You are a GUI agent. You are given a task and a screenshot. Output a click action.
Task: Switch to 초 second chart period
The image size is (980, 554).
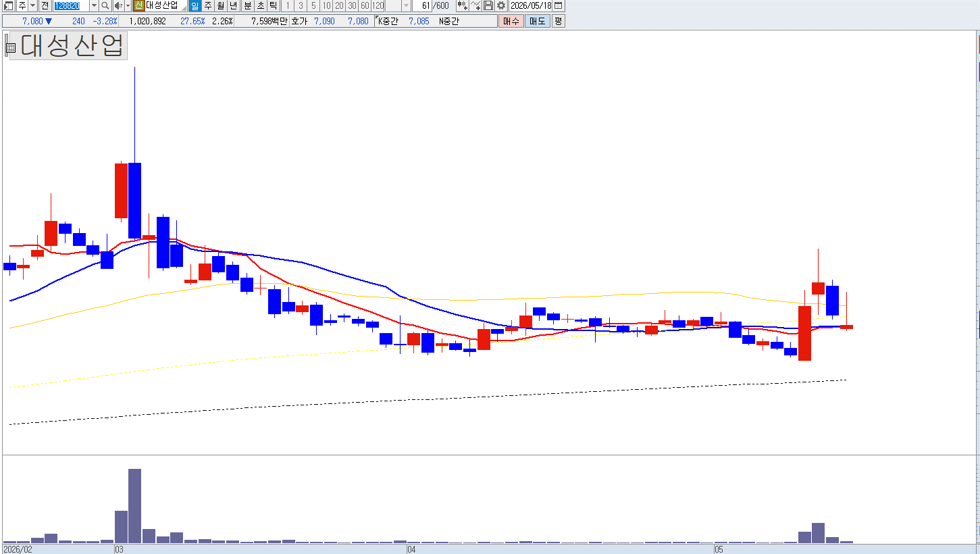tap(260, 5)
